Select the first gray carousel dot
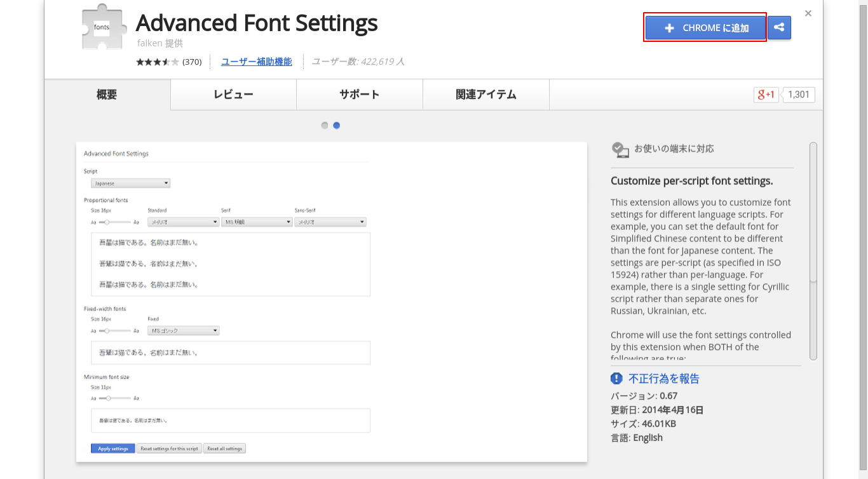The image size is (868, 479). click(x=325, y=125)
